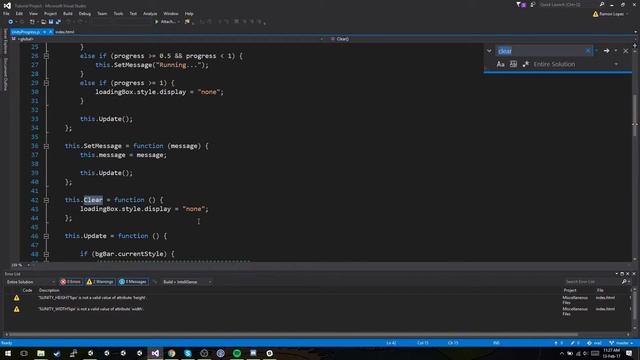Image resolution: width=640 pixels, height=360 pixels.
Task: Open the Window menu
Action: (171, 13)
